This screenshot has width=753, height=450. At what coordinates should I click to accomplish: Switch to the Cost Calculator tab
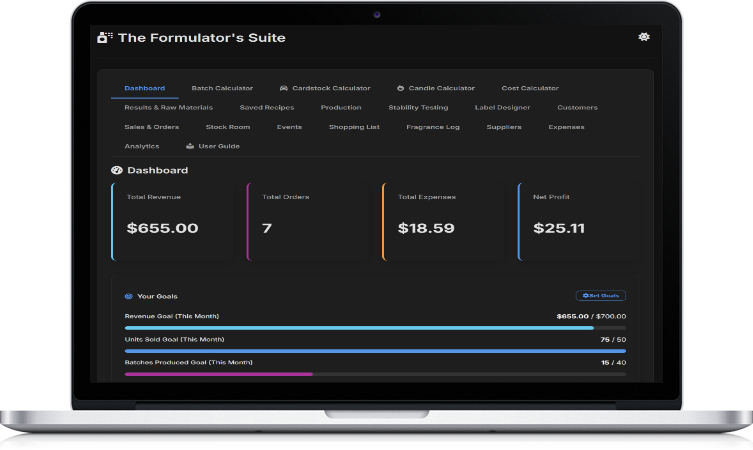pyautogui.click(x=530, y=88)
